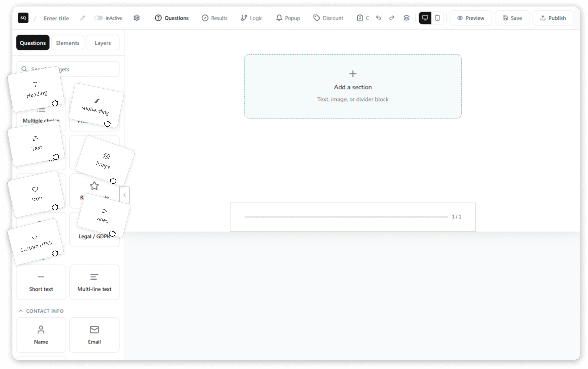Switch to desktop view mode
Viewport: 588px width, 369px height.
pyautogui.click(x=425, y=18)
